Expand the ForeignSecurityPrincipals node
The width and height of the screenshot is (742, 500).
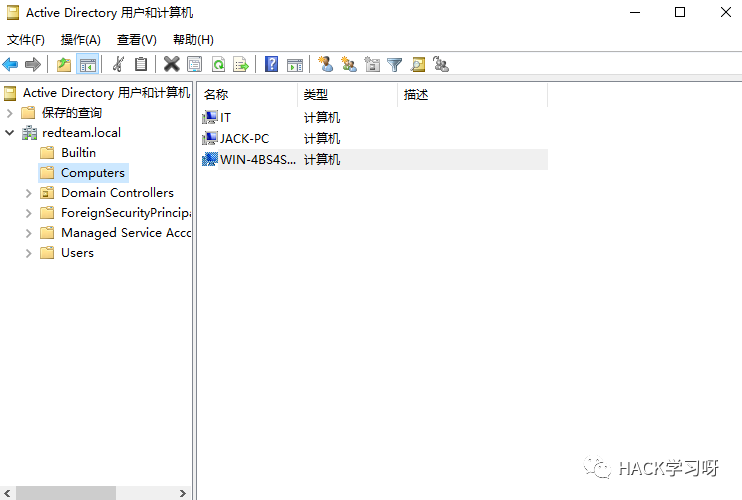point(28,213)
